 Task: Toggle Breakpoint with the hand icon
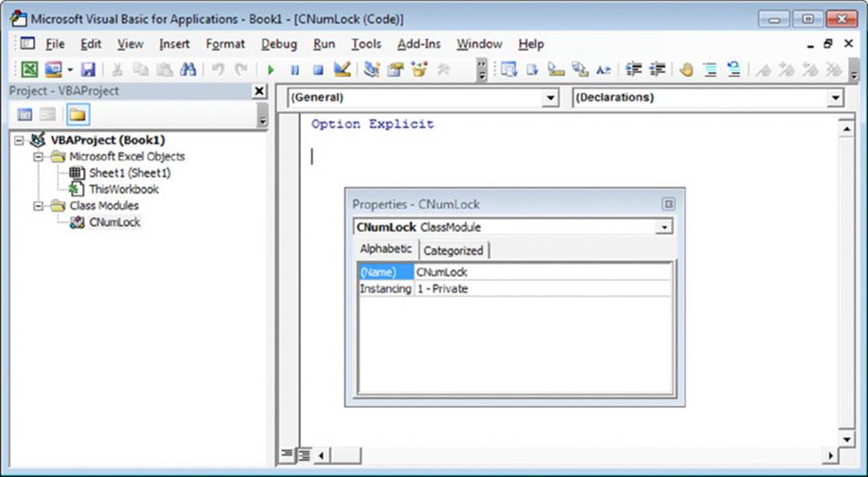(x=687, y=69)
